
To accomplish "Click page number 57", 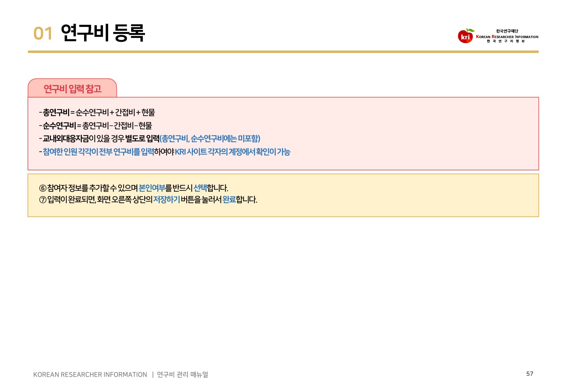I will 530,374.
